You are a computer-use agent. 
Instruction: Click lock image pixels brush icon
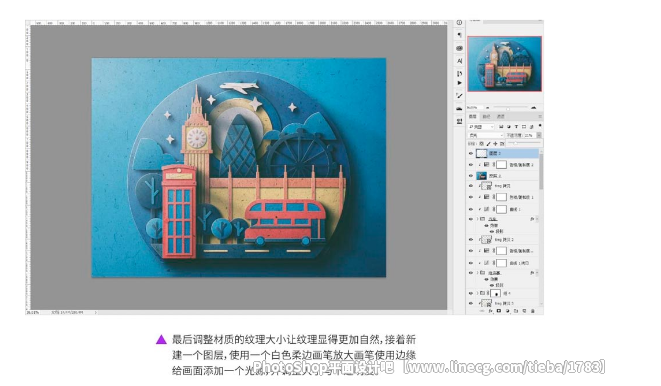(x=489, y=144)
